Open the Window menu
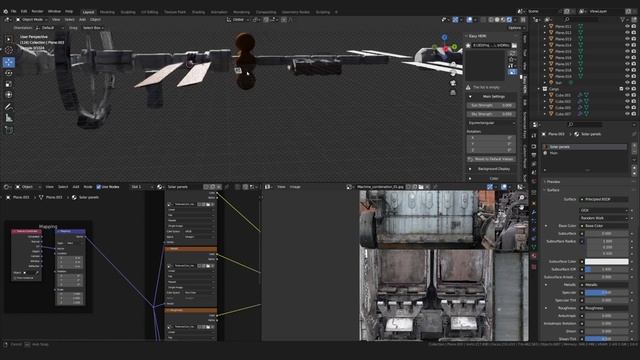 pyautogui.click(x=54, y=11)
